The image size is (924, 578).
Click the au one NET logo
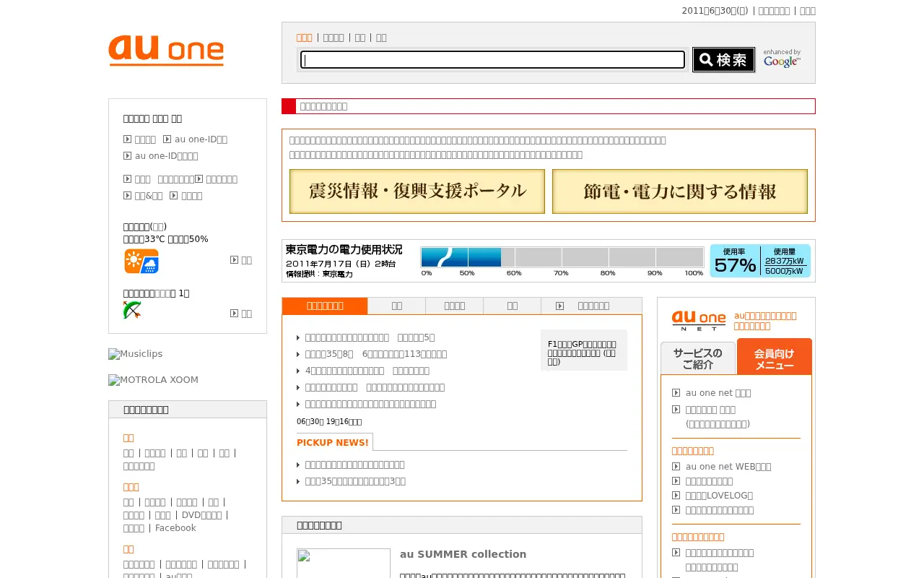pos(699,321)
